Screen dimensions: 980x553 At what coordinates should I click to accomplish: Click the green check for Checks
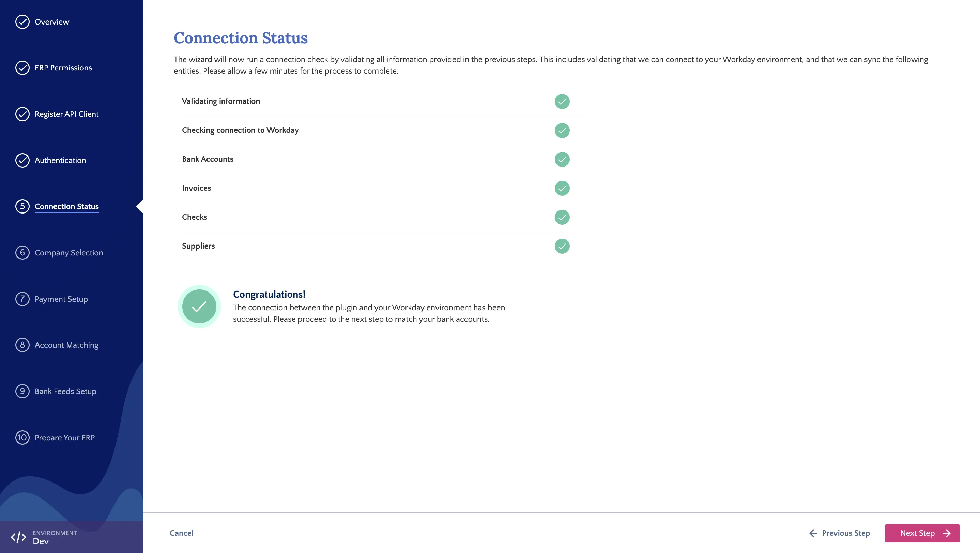click(562, 217)
